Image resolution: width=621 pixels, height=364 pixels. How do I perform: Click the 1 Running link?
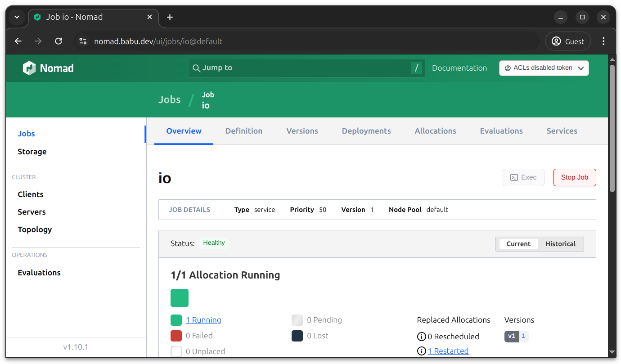pos(203,320)
